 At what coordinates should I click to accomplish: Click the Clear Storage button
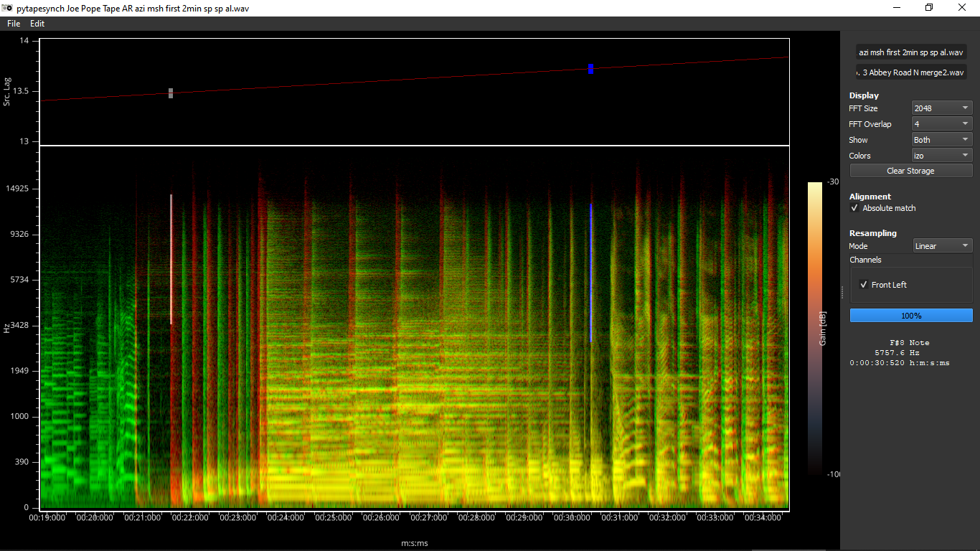[911, 171]
